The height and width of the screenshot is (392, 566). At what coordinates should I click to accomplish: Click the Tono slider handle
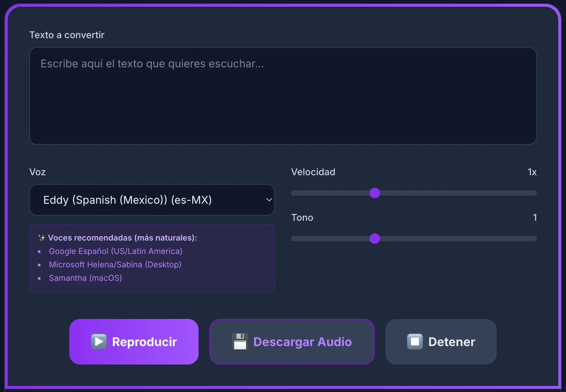click(x=375, y=238)
